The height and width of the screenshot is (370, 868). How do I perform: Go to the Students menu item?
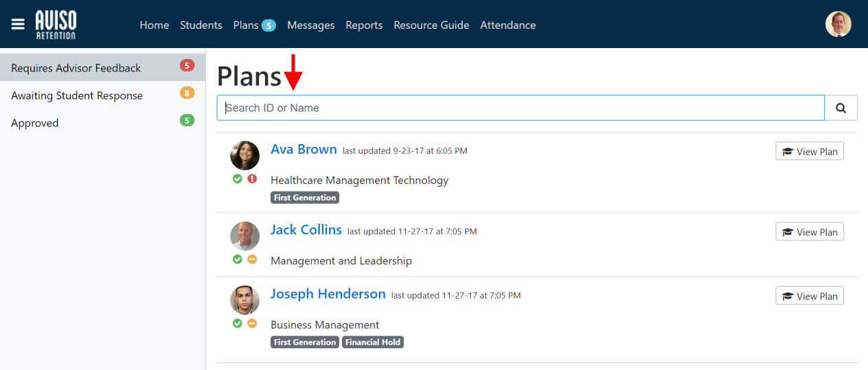tap(201, 25)
